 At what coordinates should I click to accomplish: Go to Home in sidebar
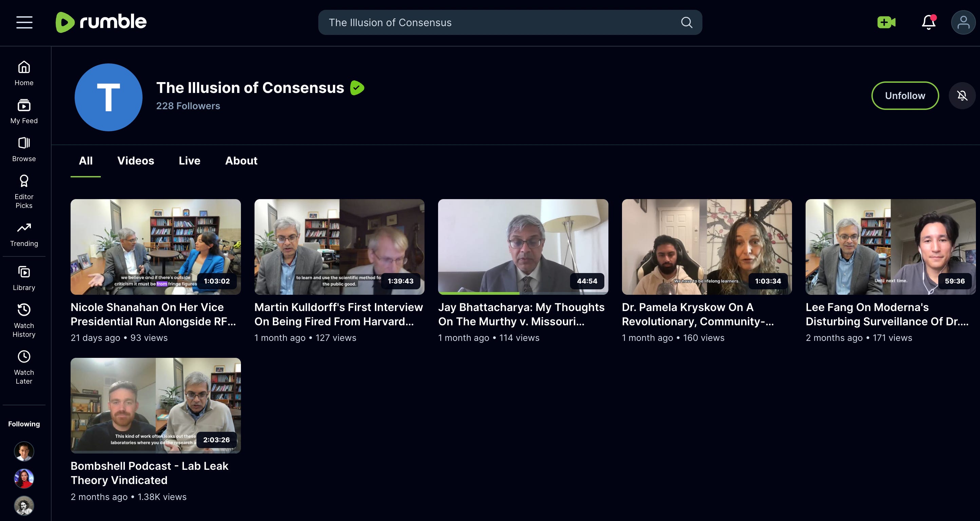pos(24,73)
